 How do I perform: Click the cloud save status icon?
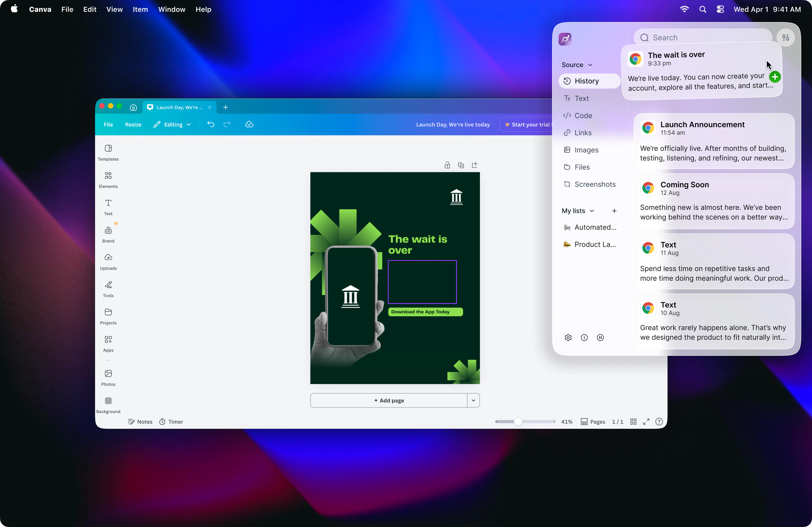coord(249,125)
